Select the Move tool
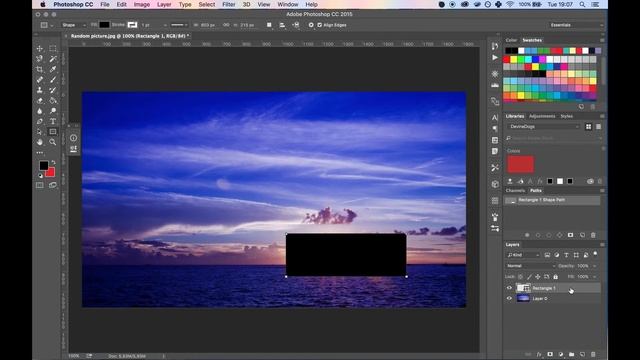The width and height of the screenshot is (640, 360). coord(40,48)
